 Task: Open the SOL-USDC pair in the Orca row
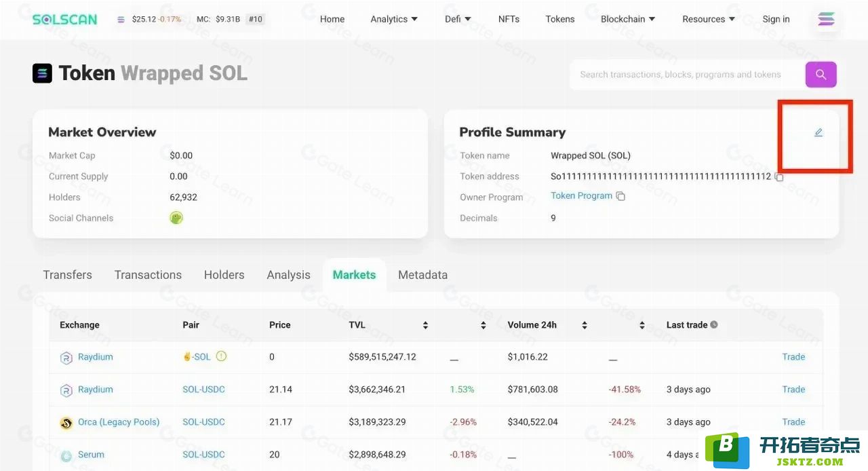tap(203, 422)
